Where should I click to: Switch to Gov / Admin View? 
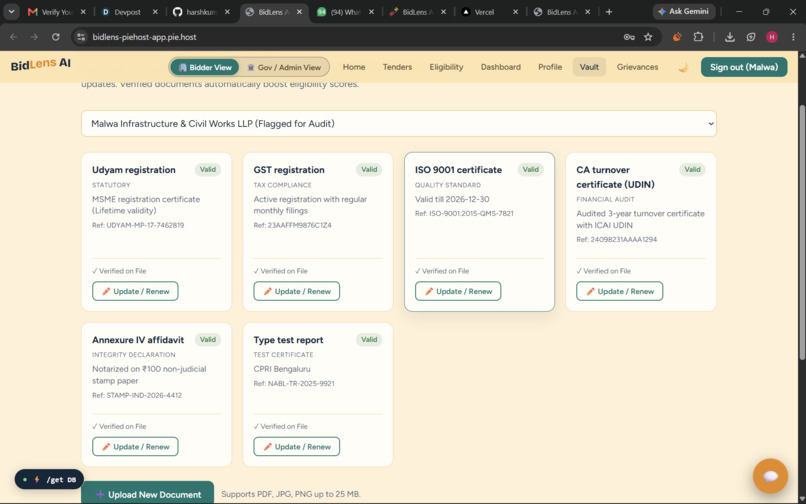[x=284, y=67]
